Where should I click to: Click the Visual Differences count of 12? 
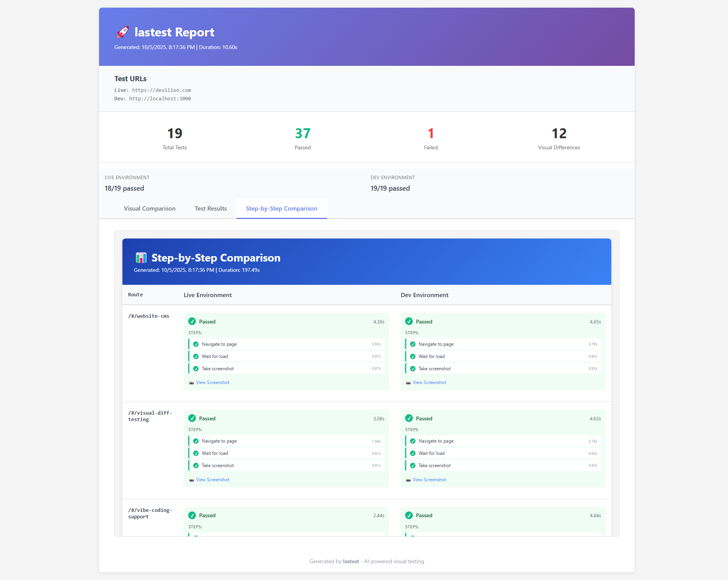pos(559,134)
